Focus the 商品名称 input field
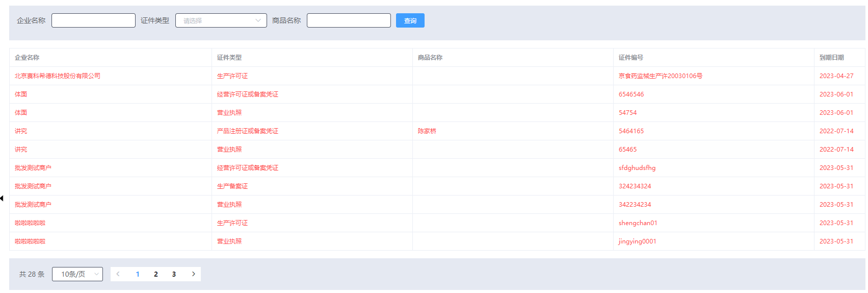Screen dimensions: 868x293 click(349, 20)
